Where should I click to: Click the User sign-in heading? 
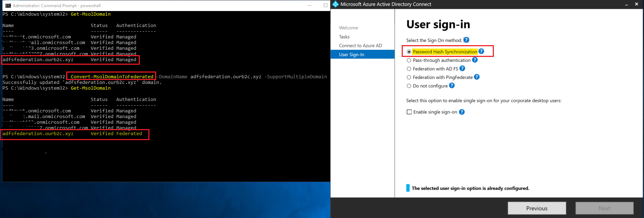[438, 24]
